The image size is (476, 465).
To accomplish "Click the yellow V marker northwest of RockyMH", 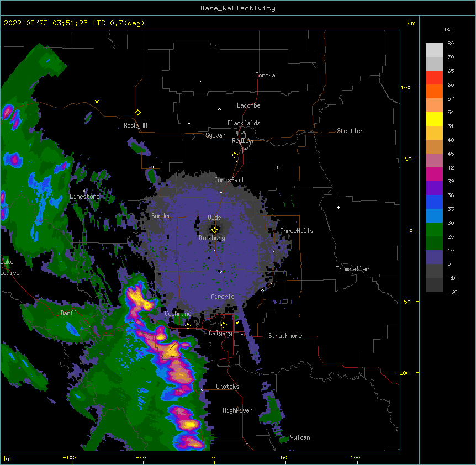I will pos(97,102).
